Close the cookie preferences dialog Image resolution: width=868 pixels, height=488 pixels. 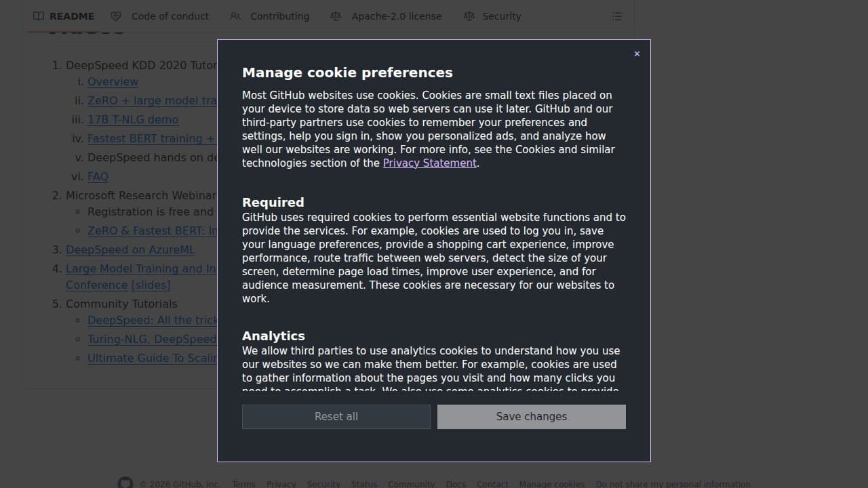(x=637, y=54)
